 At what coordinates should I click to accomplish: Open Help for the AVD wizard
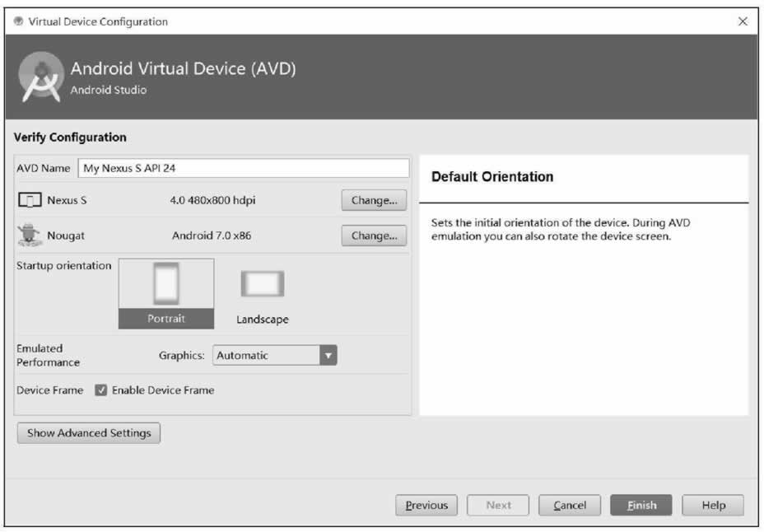713,506
